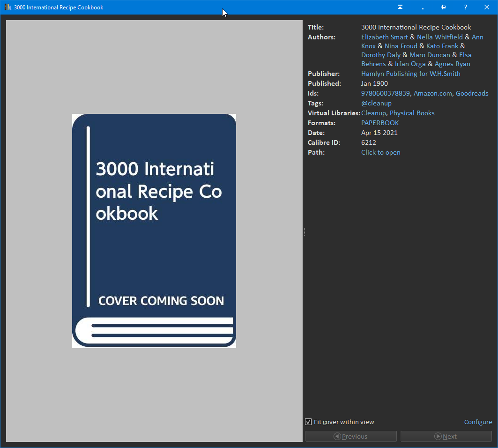The width and height of the screenshot is (498, 448).
Task: Toggle the Fit cover within view checkbox
Action: coord(308,422)
